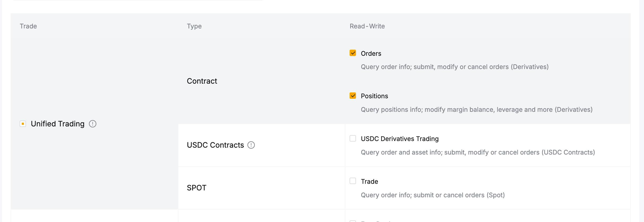Image resolution: width=644 pixels, height=222 pixels.
Task: Click the info icon next to USDC Contracts
Action: click(251, 145)
